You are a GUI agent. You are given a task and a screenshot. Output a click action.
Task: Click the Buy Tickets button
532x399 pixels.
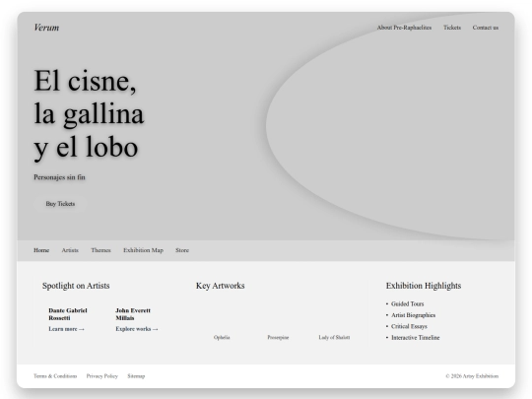60,204
